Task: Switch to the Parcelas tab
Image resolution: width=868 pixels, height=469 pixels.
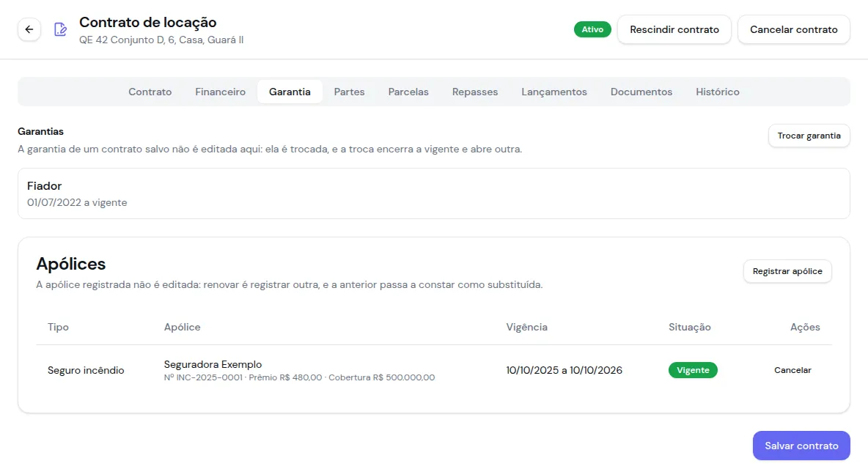Action: tap(408, 92)
